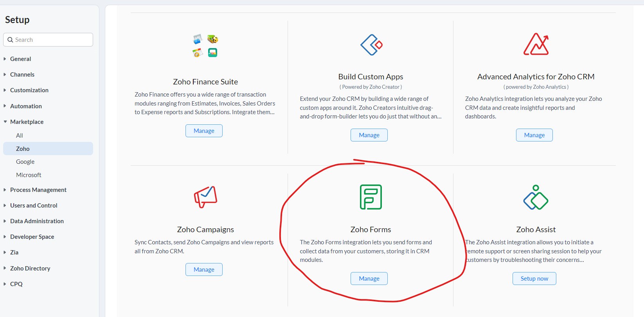Click Setup now for Zoho Assist
Screen dimensions: 644x317
click(x=534, y=279)
